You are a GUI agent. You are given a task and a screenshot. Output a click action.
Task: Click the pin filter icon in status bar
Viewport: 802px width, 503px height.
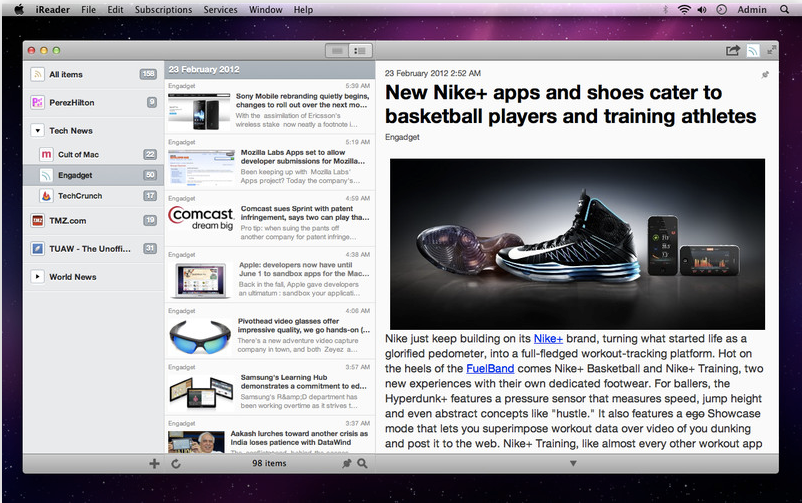[x=347, y=464]
